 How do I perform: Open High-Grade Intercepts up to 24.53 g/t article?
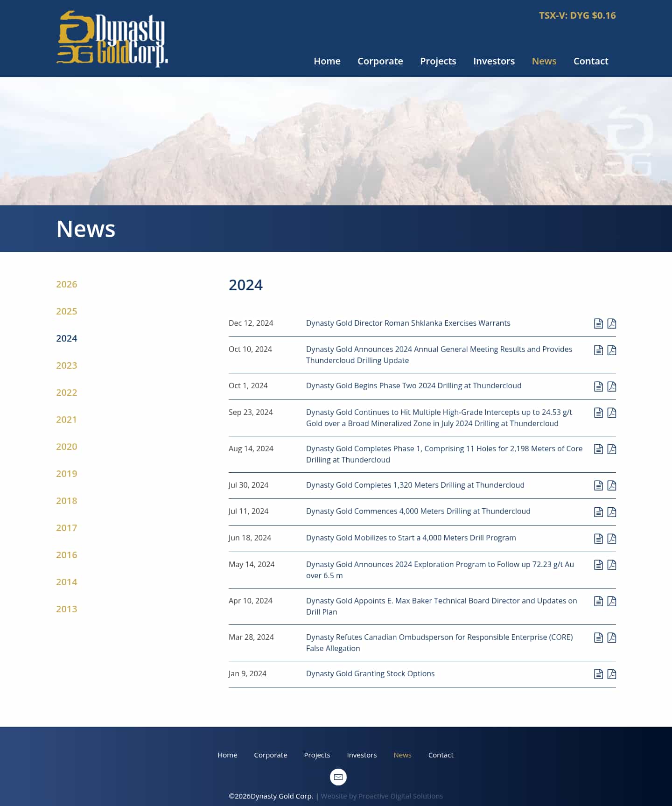pos(439,418)
